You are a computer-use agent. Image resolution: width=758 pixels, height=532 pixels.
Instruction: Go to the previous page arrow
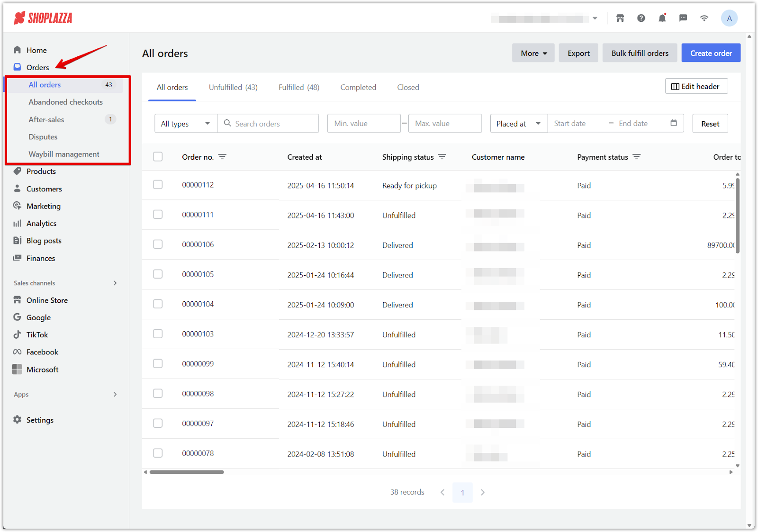[442, 492]
